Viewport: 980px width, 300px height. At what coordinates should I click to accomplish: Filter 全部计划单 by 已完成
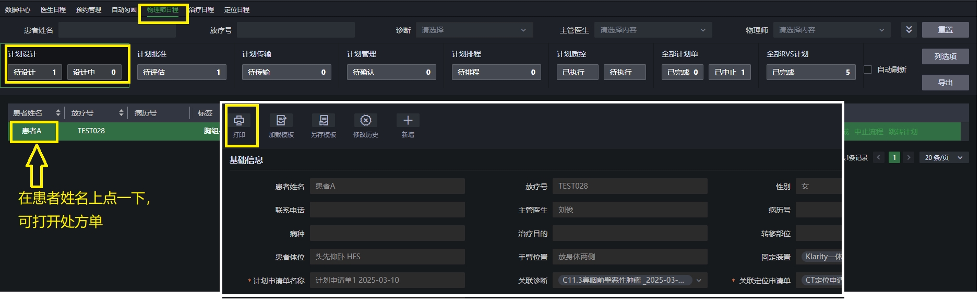[683, 72]
